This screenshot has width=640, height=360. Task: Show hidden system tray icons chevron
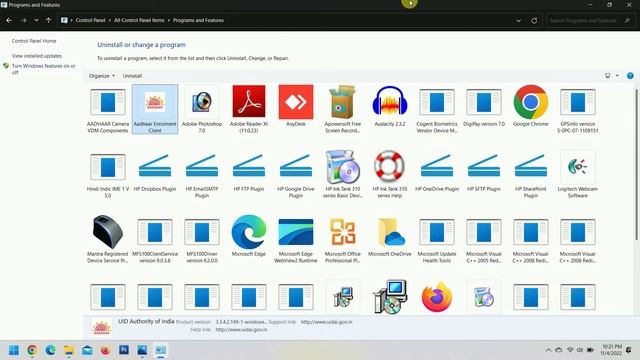548,350
